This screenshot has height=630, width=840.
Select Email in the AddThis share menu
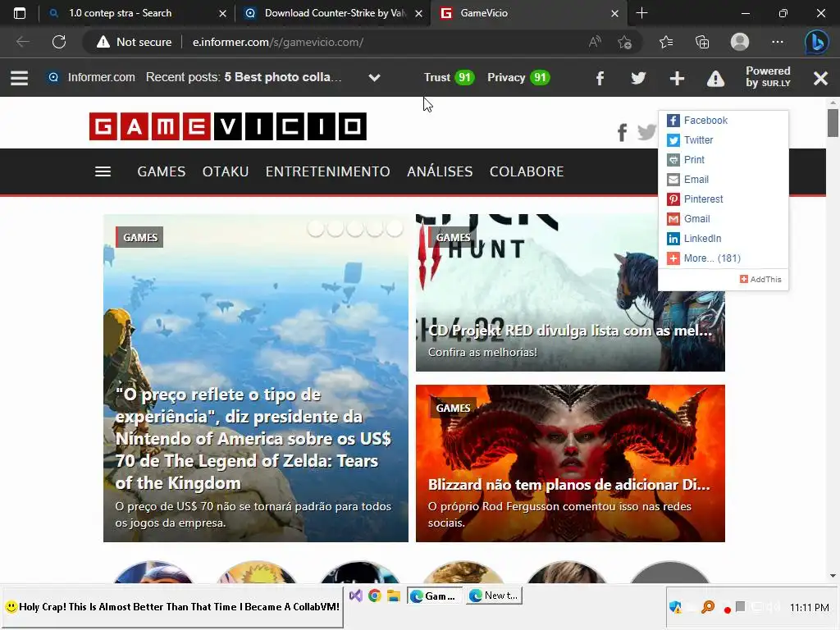point(724,180)
